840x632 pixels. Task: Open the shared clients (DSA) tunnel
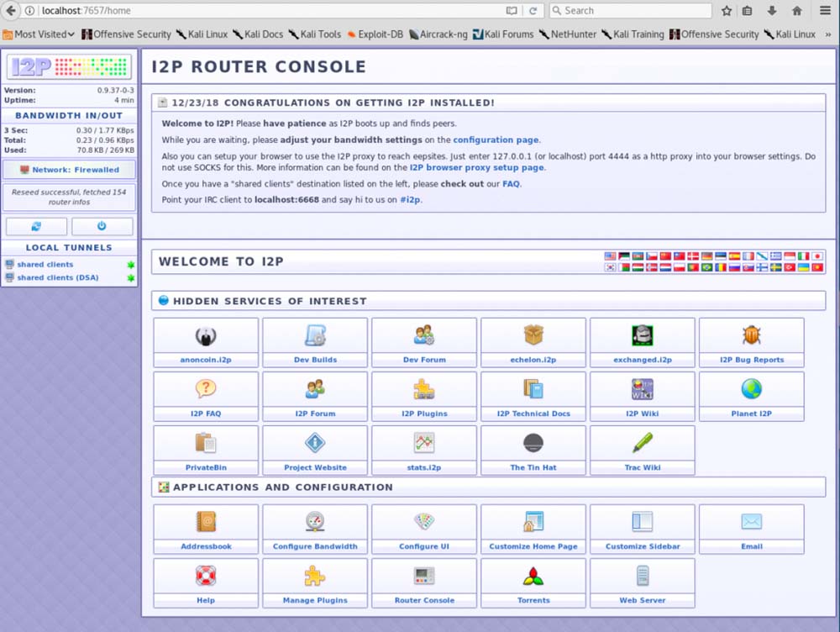pyautogui.click(x=57, y=277)
